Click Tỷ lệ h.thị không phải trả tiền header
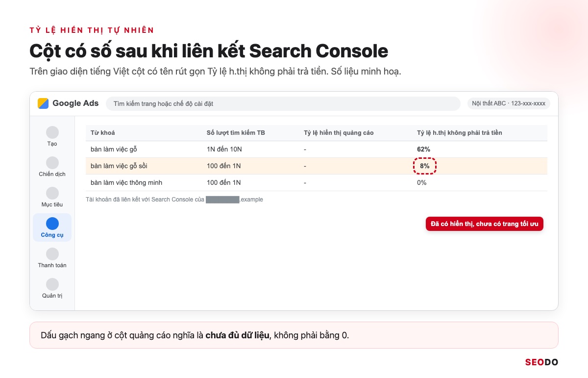This screenshot has width=588, height=378. coord(459,133)
